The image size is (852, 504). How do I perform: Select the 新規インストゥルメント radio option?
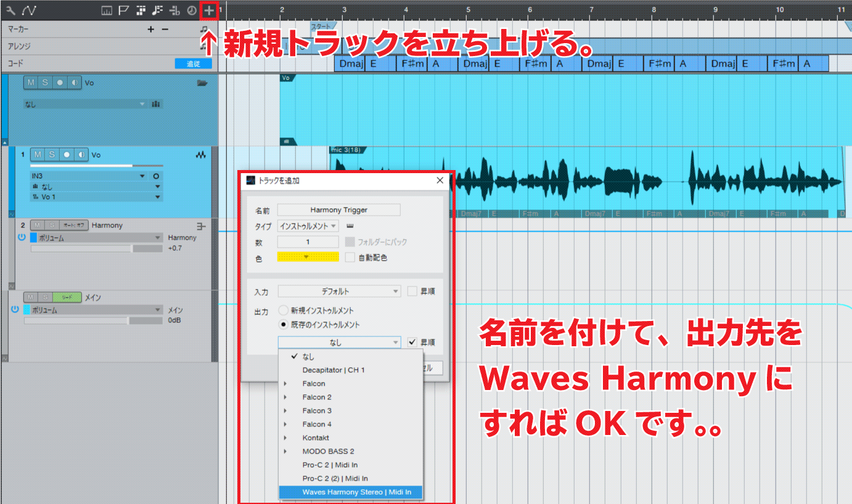point(283,311)
